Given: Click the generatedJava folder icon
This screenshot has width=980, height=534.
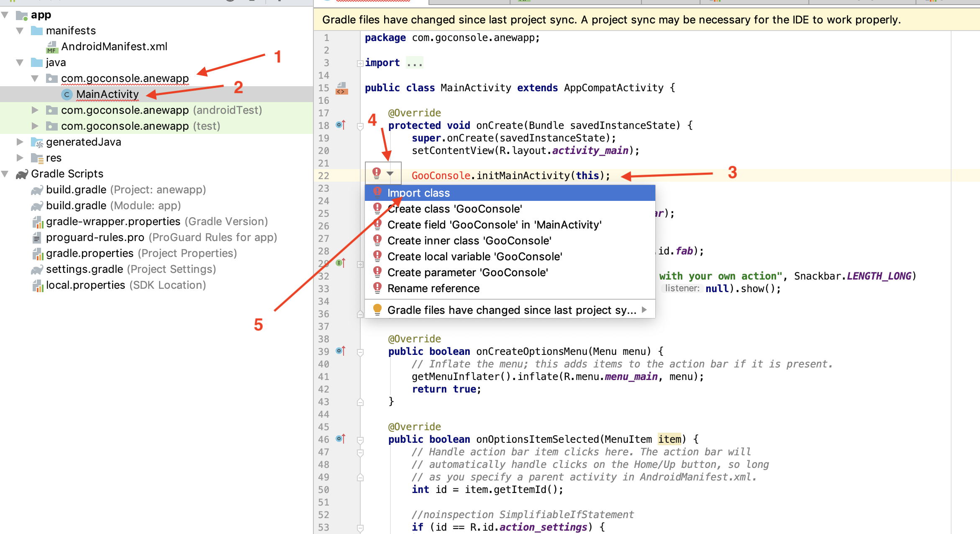Looking at the screenshot, I should coord(37,142).
